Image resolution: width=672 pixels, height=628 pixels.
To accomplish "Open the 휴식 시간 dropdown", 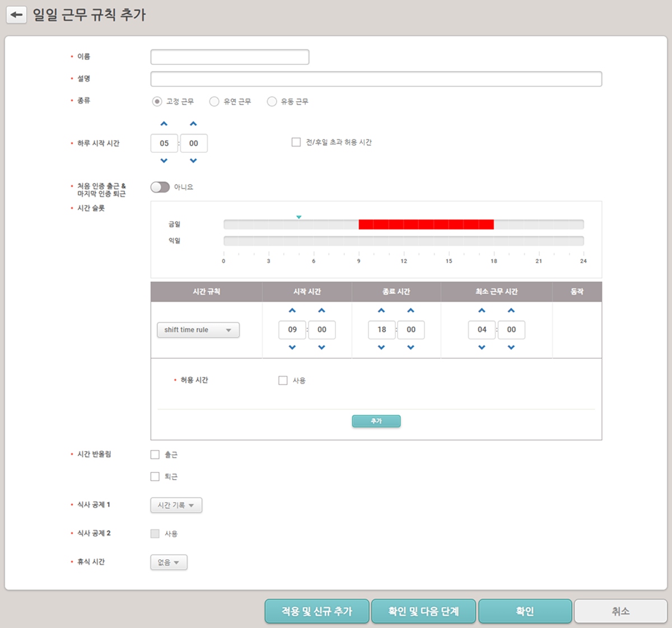I will tap(169, 563).
